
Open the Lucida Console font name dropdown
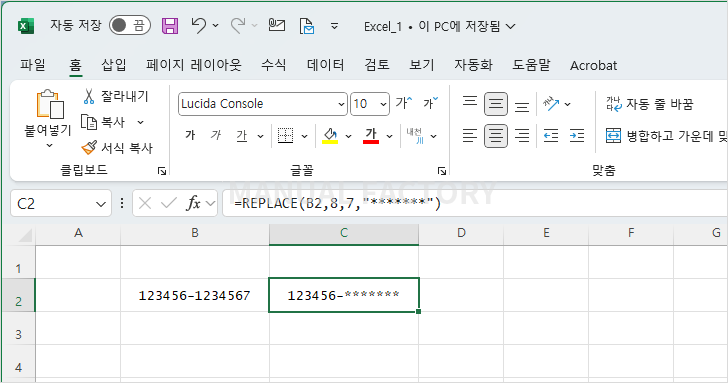(x=341, y=104)
